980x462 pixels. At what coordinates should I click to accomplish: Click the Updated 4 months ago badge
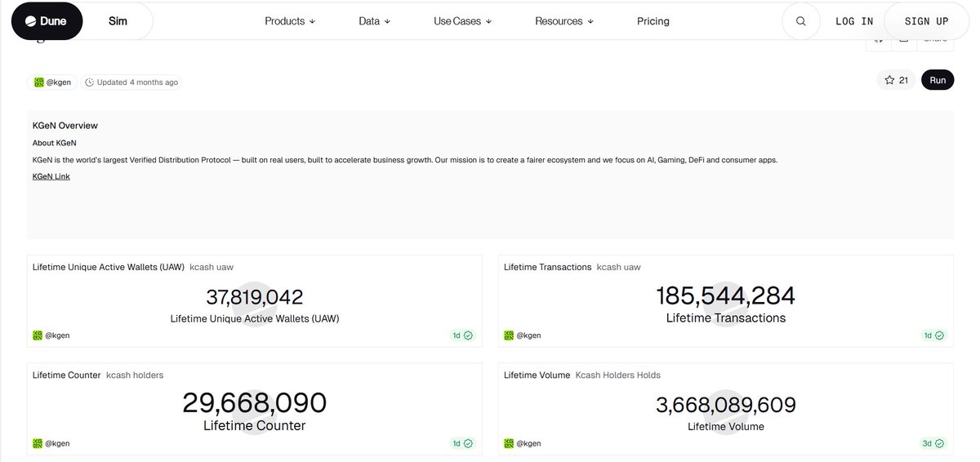coord(131,82)
